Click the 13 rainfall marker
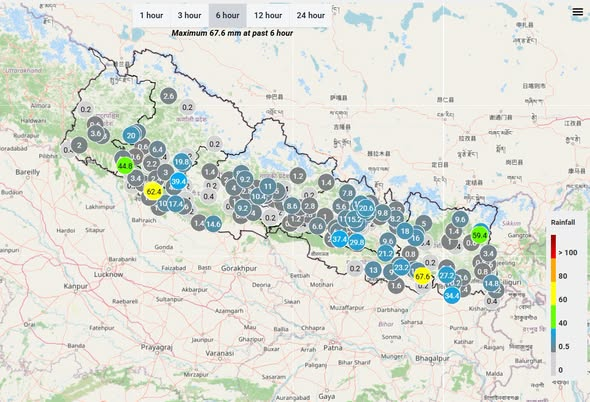This screenshot has width=590, height=402. pyautogui.click(x=373, y=270)
